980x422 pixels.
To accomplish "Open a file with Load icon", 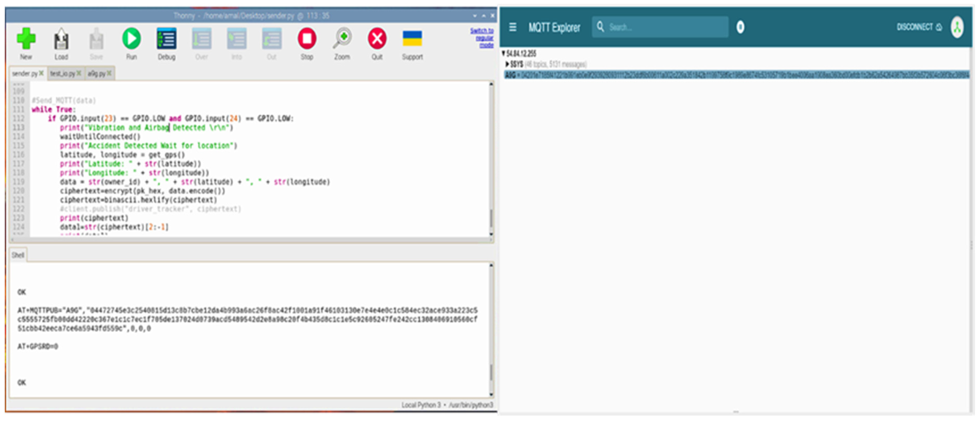I will click(61, 39).
